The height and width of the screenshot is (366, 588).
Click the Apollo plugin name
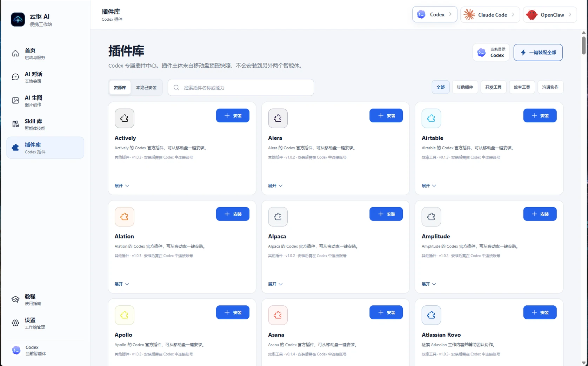pyautogui.click(x=123, y=335)
